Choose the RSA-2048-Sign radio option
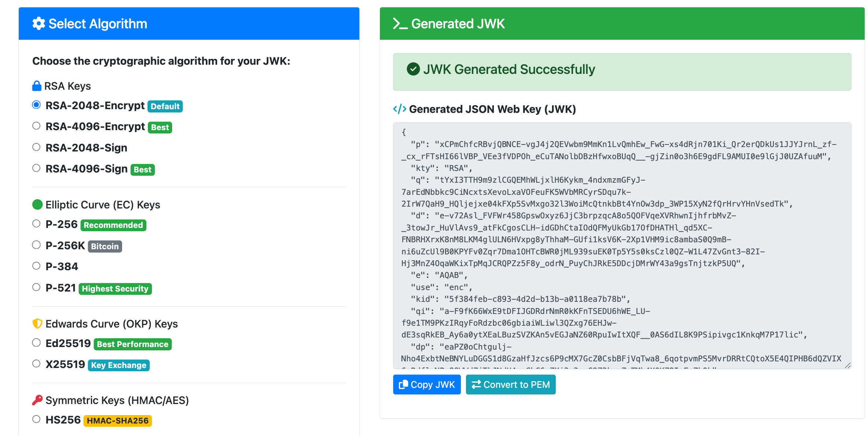Viewport: 868px width, 436px height. coord(36,147)
